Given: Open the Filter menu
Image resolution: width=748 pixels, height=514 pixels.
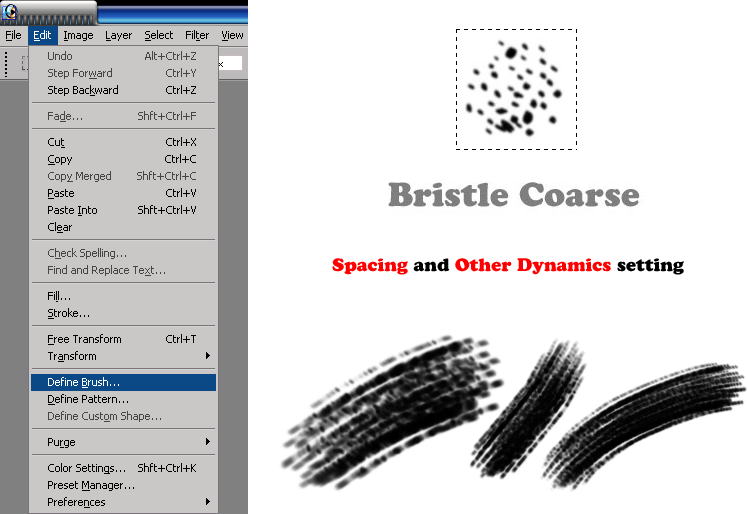Looking at the screenshot, I should click(197, 35).
